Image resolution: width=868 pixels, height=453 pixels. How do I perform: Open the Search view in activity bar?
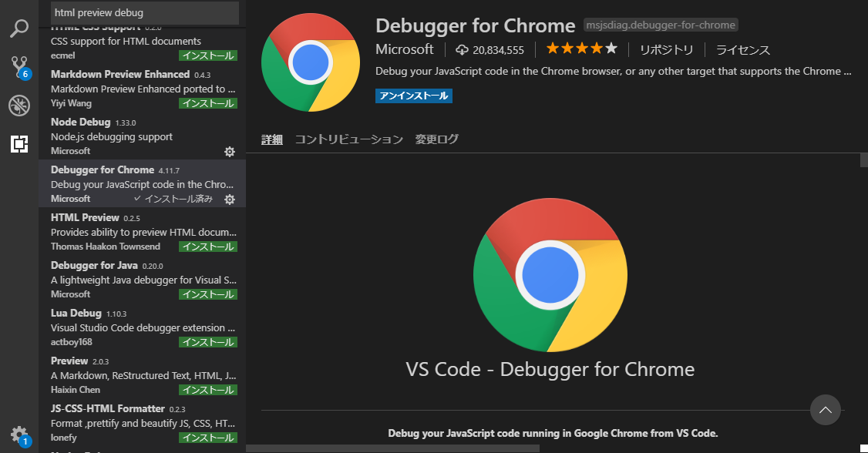point(19,29)
